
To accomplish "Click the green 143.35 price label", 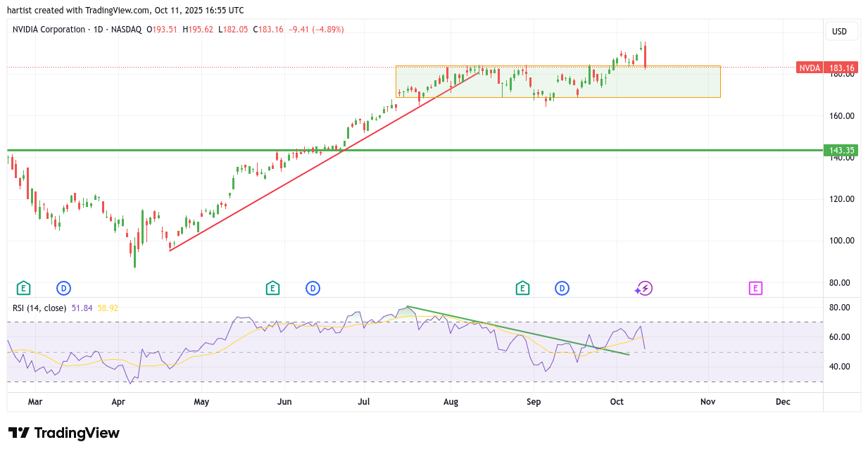I will [841, 151].
